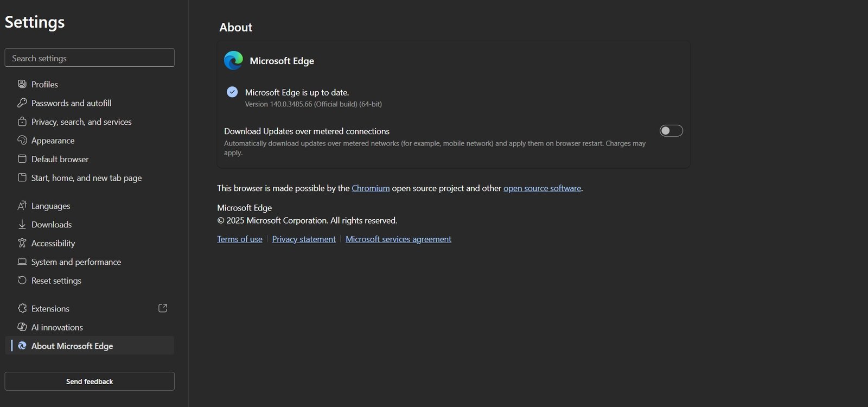
Task: Open the Privacy statement link
Action: point(304,239)
